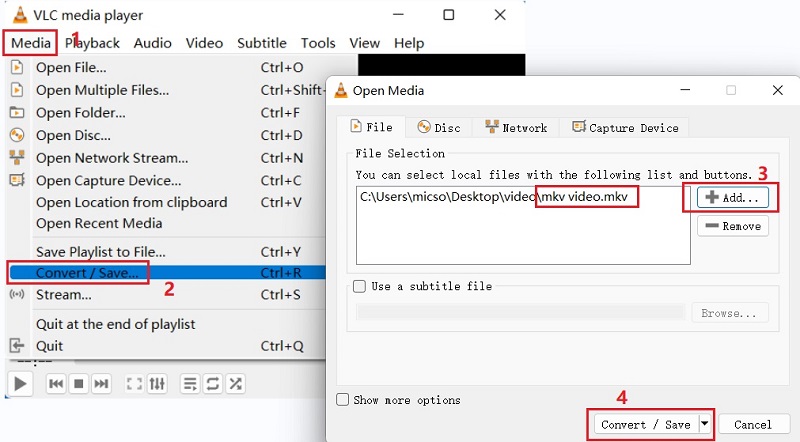Skip to next media
The image size is (800, 442).
tap(101, 383)
